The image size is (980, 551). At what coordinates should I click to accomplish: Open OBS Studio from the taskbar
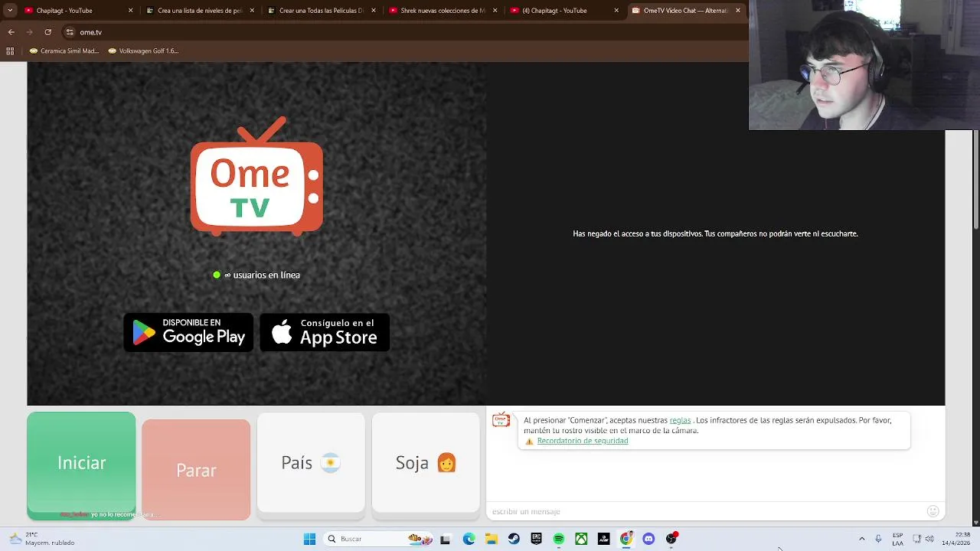pyautogui.click(x=671, y=539)
